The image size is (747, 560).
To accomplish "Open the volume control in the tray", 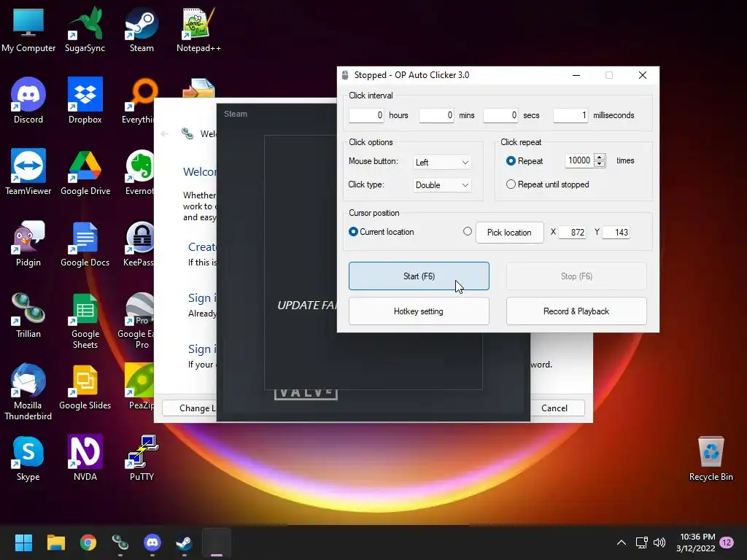I will click(659, 542).
